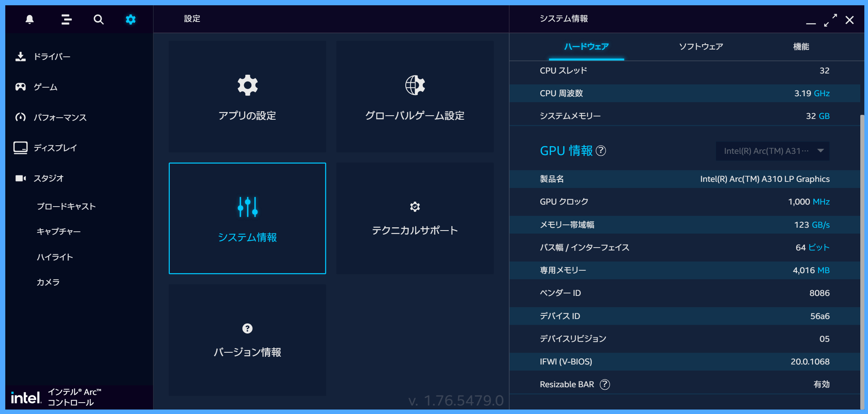Click the Intel logo at bottom left
This screenshot has height=414, width=868.
click(26, 397)
